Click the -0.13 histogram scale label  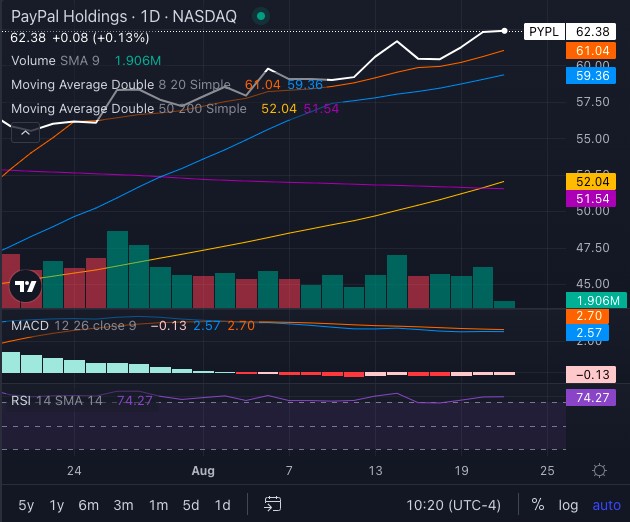(x=591, y=375)
